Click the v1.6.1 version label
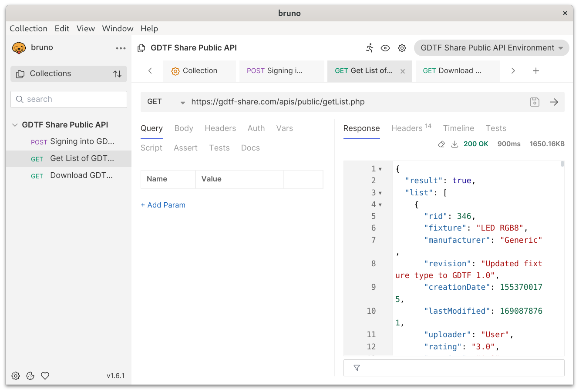This screenshot has height=392, width=579. coord(115,376)
